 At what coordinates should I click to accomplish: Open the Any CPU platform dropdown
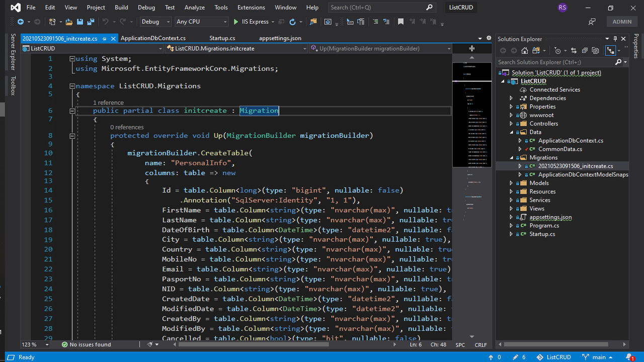pyautogui.click(x=201, y=22)
